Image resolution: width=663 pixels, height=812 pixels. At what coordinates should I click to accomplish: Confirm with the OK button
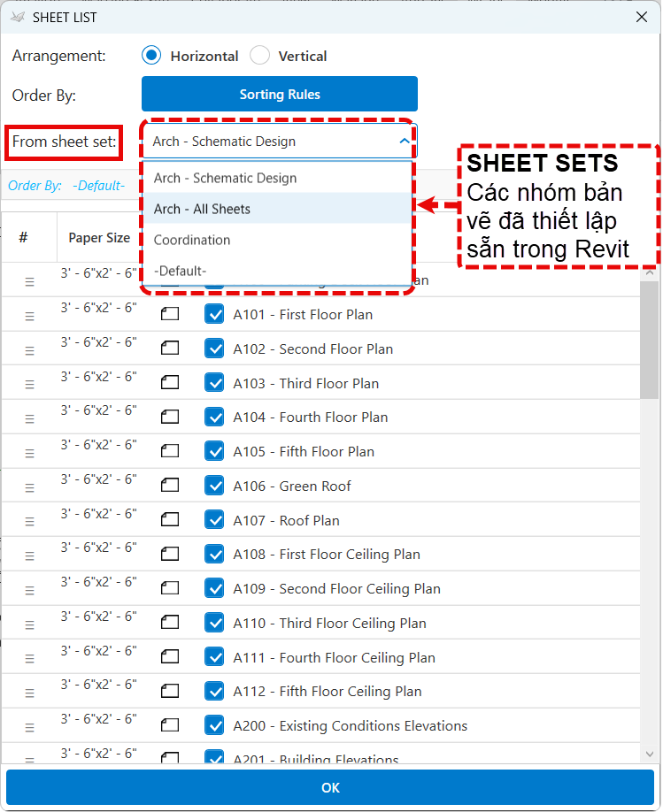(x=330, y=787)
